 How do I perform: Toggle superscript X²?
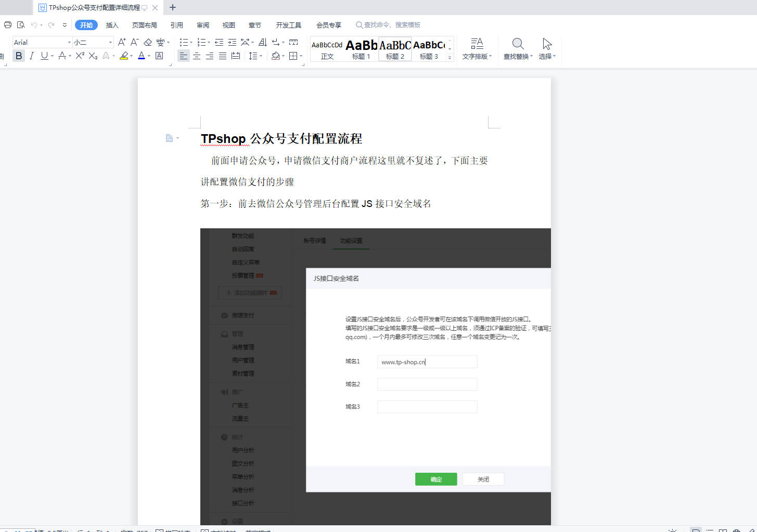pyautogui.click(x=80, y=56)
